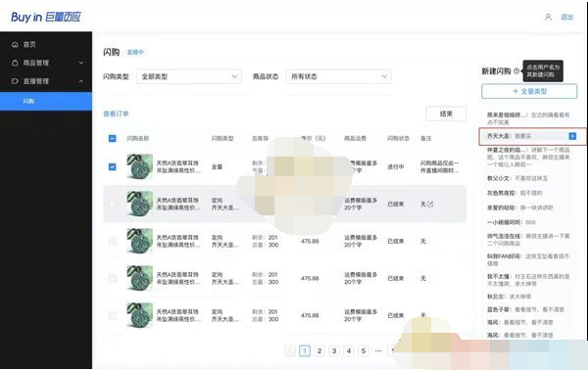Click the 进行中 status cell
Image resolution: width=588 pixels, height=370 pixels.
pyautogui.click(x=396, y=166)
